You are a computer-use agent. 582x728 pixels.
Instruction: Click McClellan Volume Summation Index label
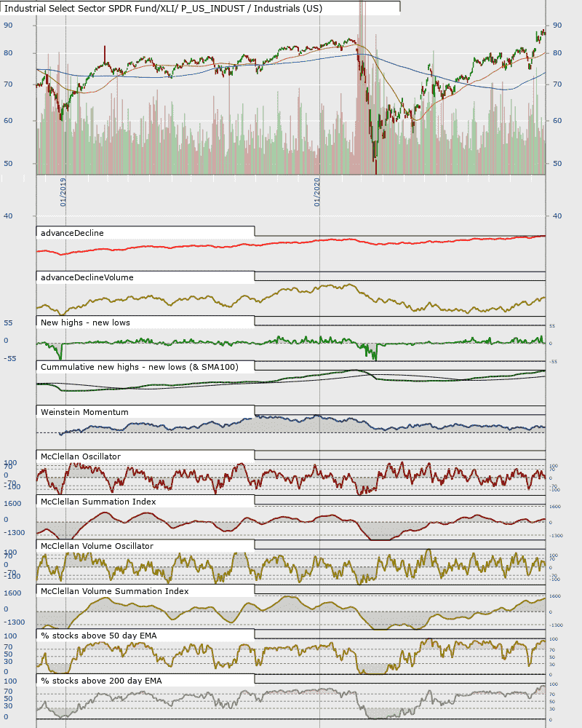(115, 591)
